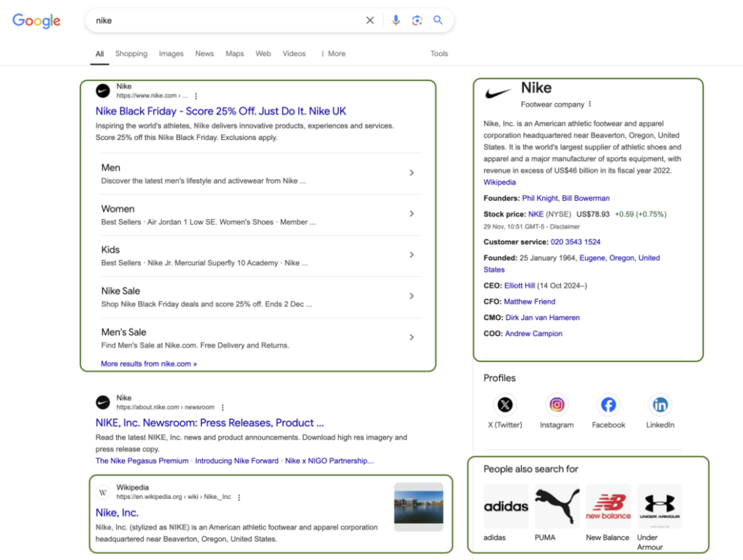Click inside the search input field
Image resolution: width=743 pixels, height=560 pixels.
coord(218,20)
